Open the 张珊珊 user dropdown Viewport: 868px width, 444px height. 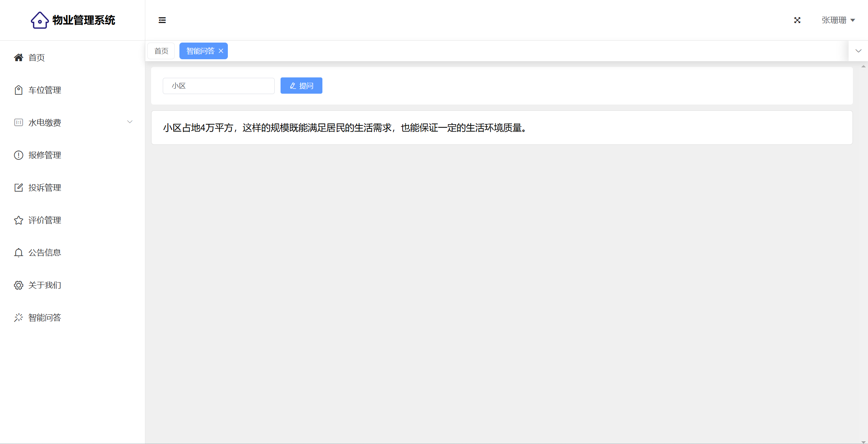pos(838,20)
